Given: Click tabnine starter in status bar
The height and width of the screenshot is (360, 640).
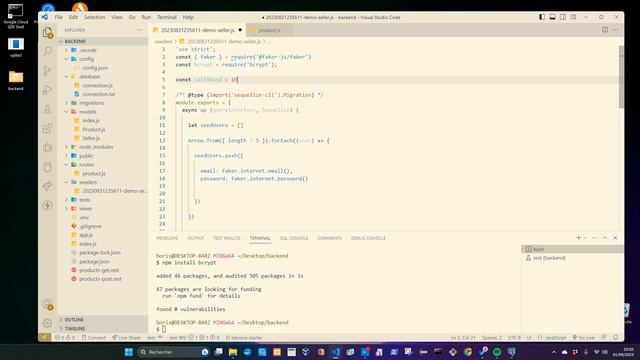Looking at the screenshot, I should pyautogui.click(x=244, y=338).
